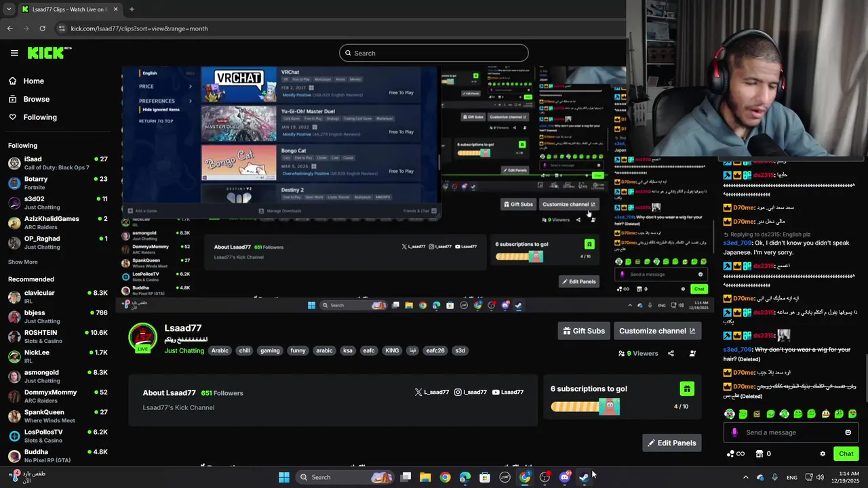Click the purple microphone icon in message box
868x488 pixels.
734,432
